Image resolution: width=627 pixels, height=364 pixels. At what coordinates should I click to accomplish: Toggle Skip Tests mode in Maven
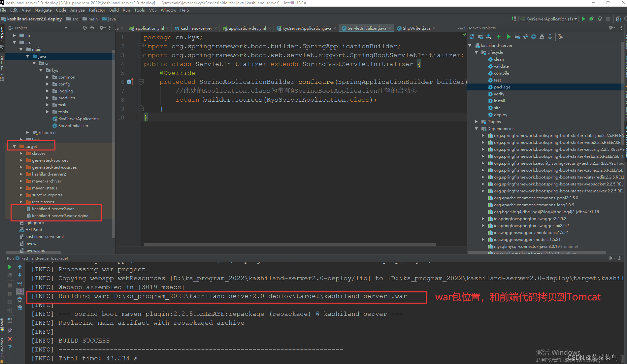point(534,37)
